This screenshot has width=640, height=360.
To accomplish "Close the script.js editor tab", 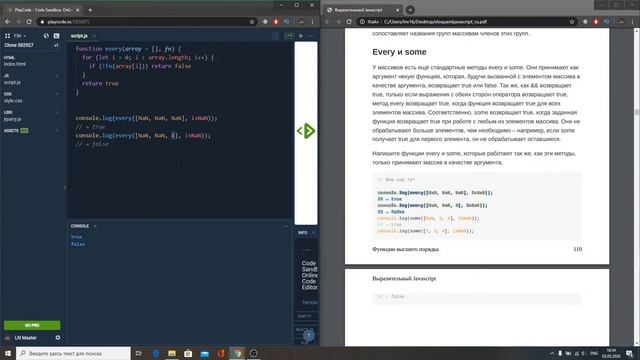I will 94,36.
